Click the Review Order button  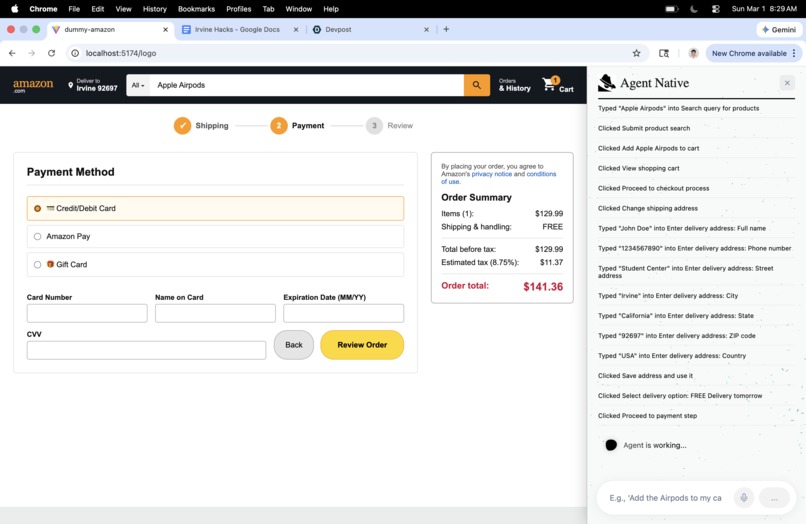coord(362,345)
